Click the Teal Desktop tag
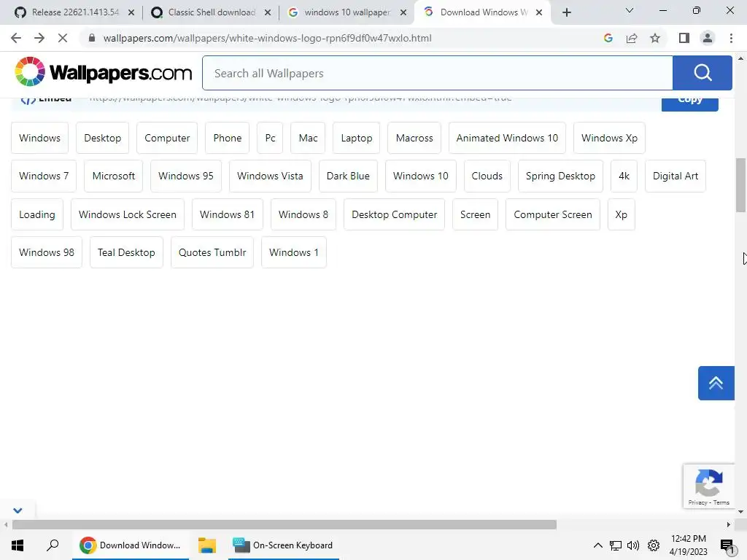 point(126,252)
